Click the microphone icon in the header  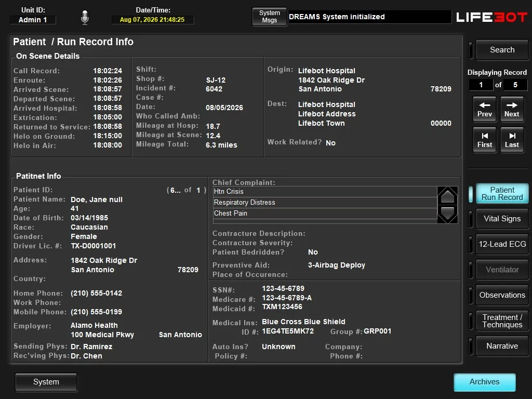(x=85, y=17)
